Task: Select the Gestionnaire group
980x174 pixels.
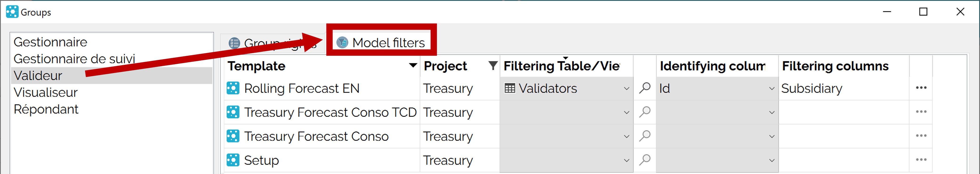Action: (x=50, y=42)
